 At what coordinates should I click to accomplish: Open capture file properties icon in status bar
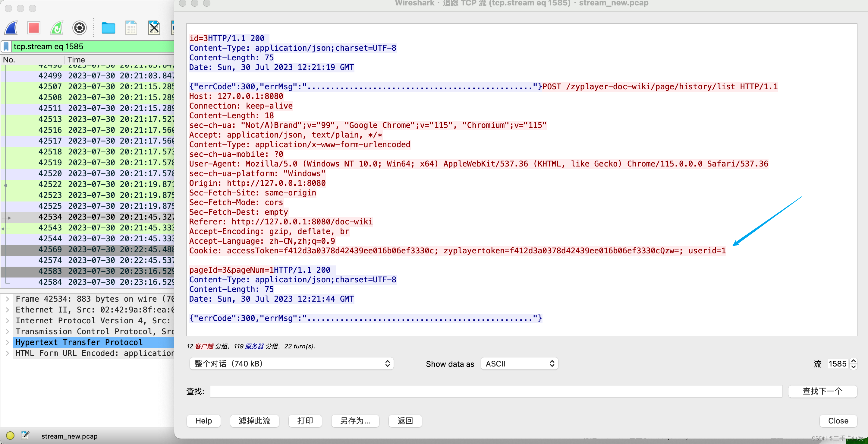pyautogui.click(x=25, y=436)
